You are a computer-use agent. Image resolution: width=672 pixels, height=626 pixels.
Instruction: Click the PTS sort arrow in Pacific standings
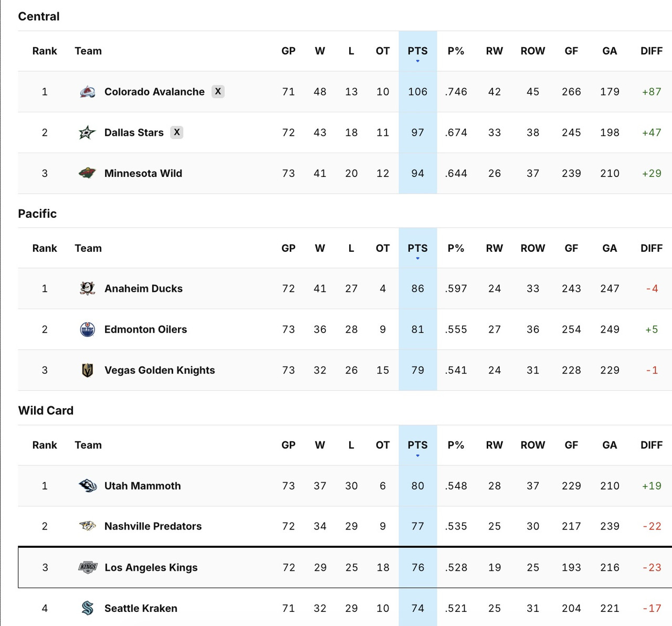click(x=418, y=258)
